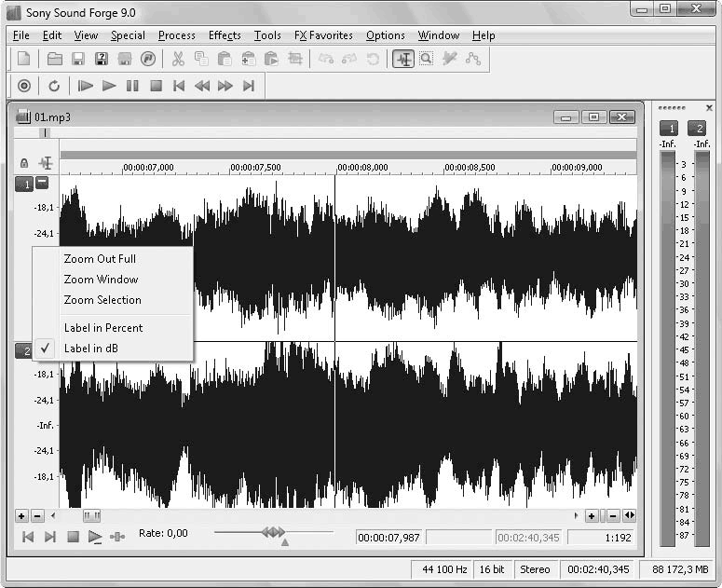The image size is (722, 588).
Task: Click the playback Rate slider
Action: 273,532
